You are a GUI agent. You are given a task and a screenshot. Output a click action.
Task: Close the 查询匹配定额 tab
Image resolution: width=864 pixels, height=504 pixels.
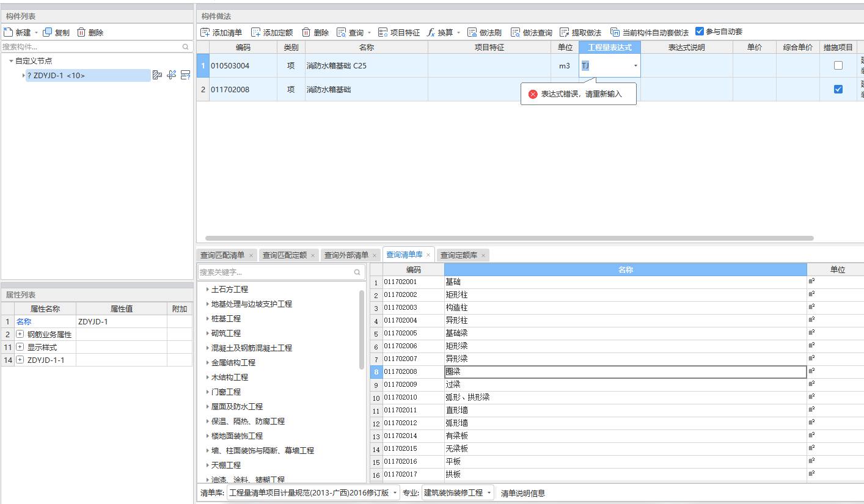click(313, 255)
